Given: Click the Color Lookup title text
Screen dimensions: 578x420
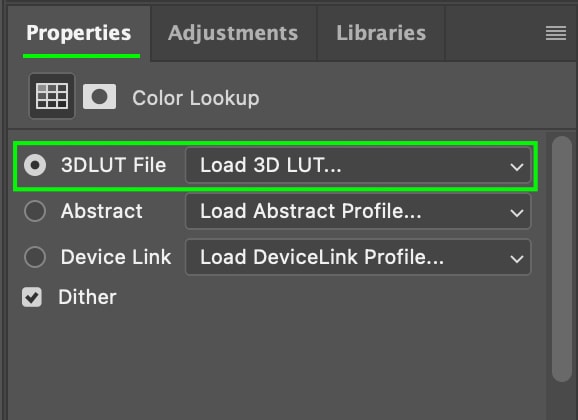Looking at the screenshot, I should (x=196, y=98).
